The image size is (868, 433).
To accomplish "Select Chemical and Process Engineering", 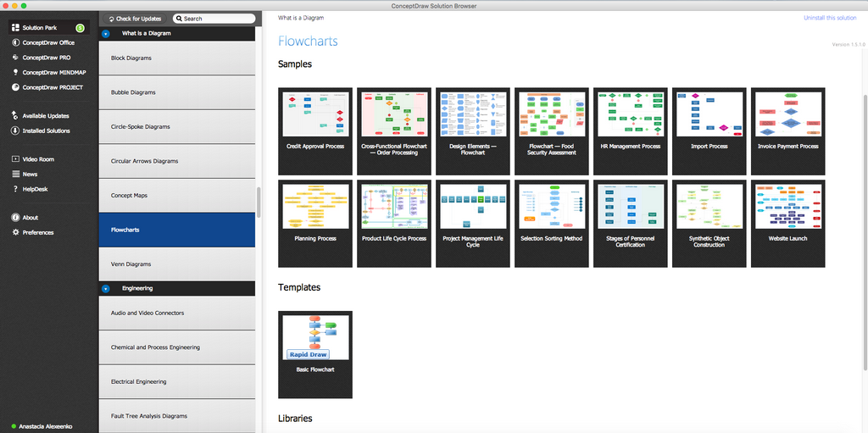I will [x=177, y=347].
